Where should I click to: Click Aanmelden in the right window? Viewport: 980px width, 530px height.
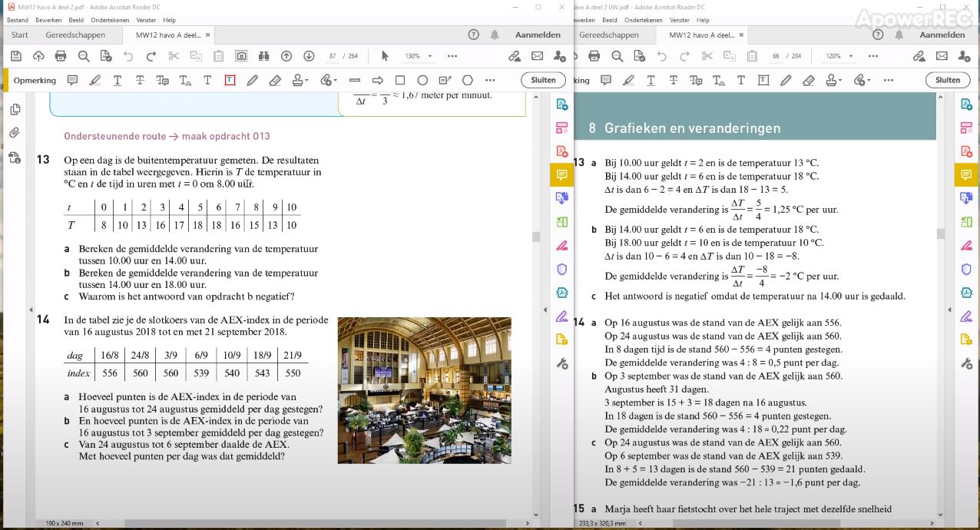[x=942, y=35]
